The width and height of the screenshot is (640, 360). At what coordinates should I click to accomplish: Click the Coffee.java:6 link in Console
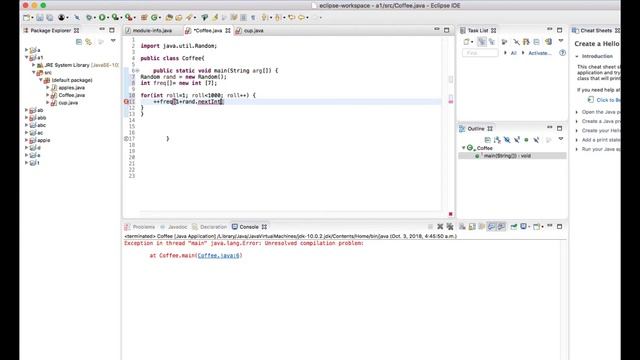click(219, 256)
